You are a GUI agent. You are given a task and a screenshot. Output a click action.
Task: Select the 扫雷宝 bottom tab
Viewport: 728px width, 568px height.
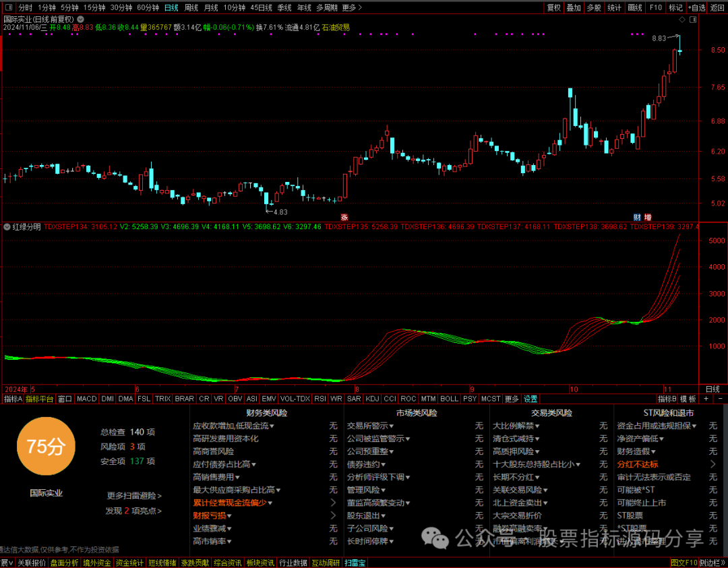[x=355, y=563]
